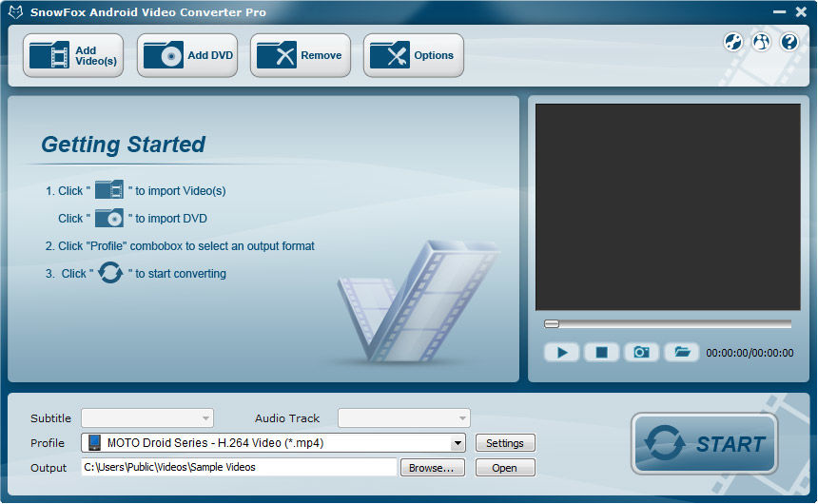Play the preview video
The image size is (818, 504).
point(561,353)
